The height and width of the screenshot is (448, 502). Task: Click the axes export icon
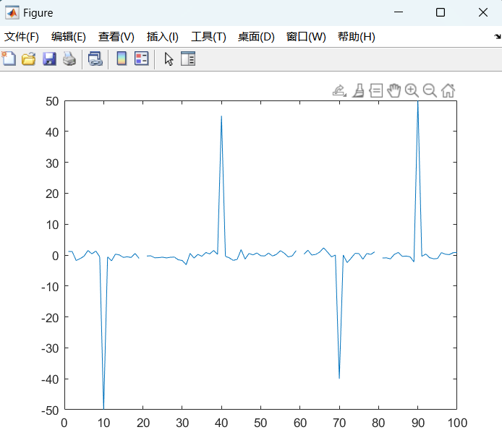click(x=339, y=90)
